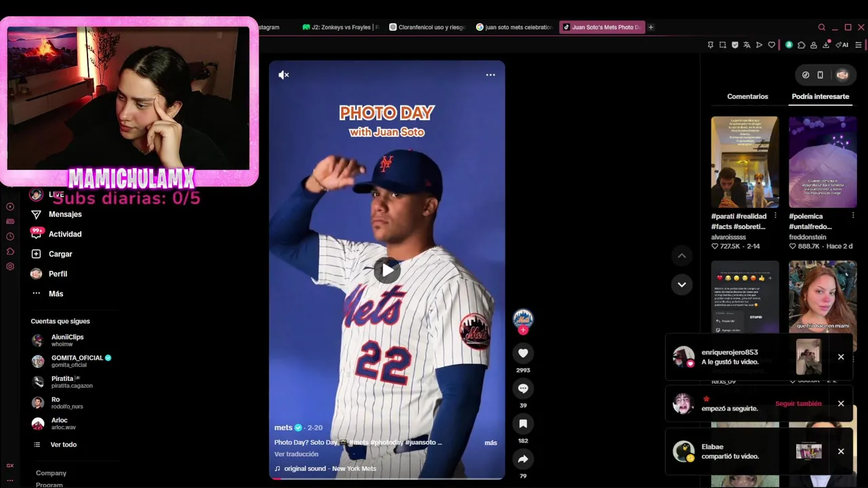
Task: Switch to 'Cloranfenicol uso y riesgo' tab
Action: [427, 27]
